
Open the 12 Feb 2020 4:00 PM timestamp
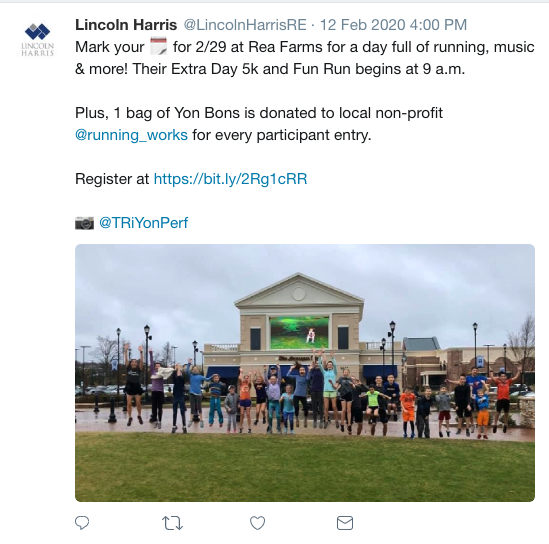(x=394, y=25)
